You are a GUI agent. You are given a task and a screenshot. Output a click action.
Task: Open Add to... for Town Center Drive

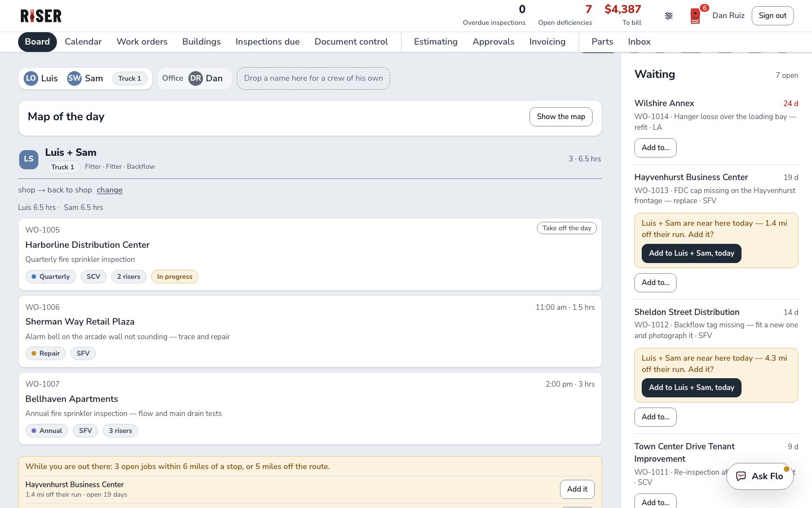tap(655, 502)
